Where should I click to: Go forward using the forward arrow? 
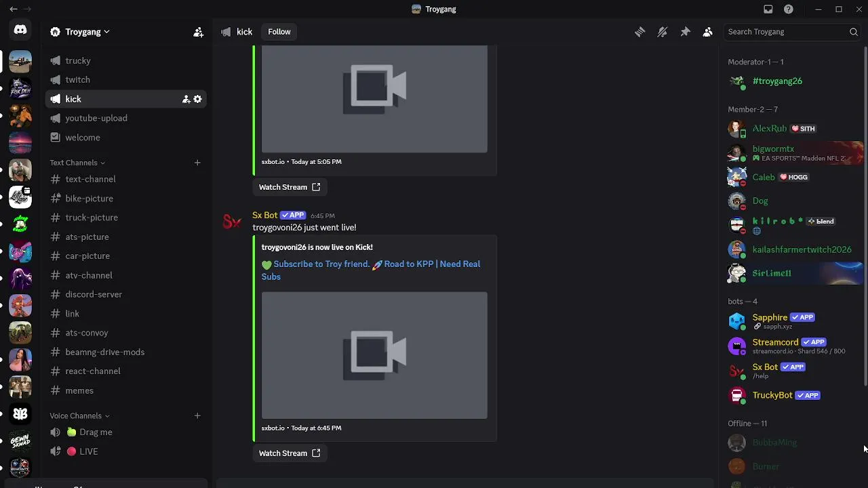click(28, 9)
